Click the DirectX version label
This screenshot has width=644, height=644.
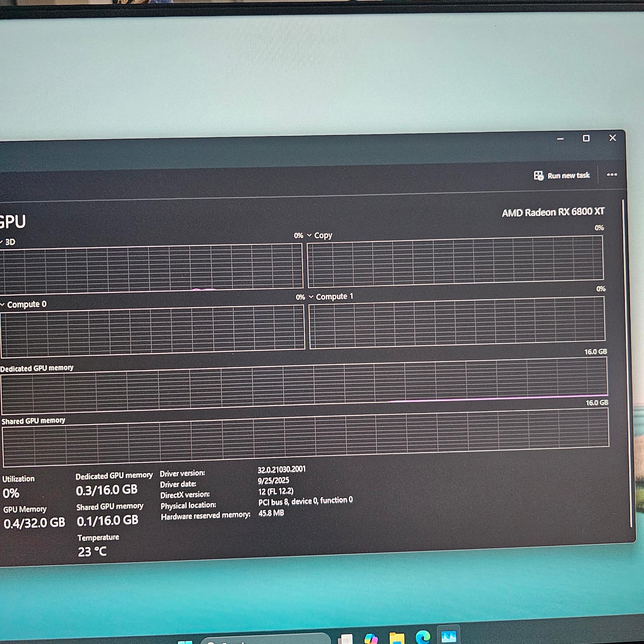click(x=185, y=495)
